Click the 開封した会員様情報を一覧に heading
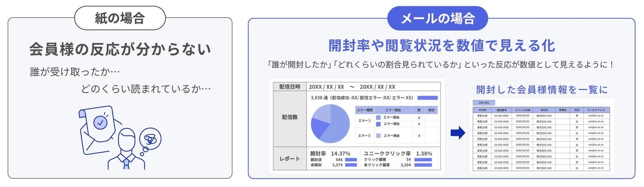644x187 pixels. [542, 90]
